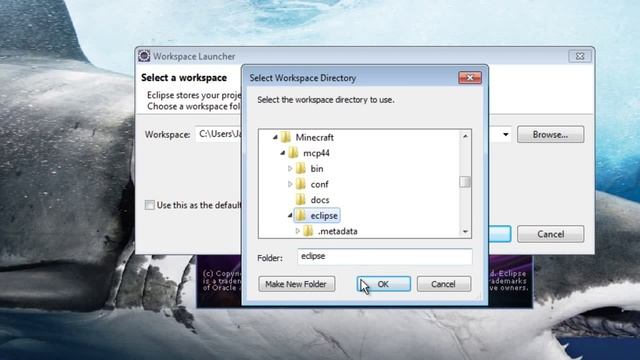640x360 pixels.
Task: Click Browse... in Workspace Launcher
Action: tap(550, 134)
